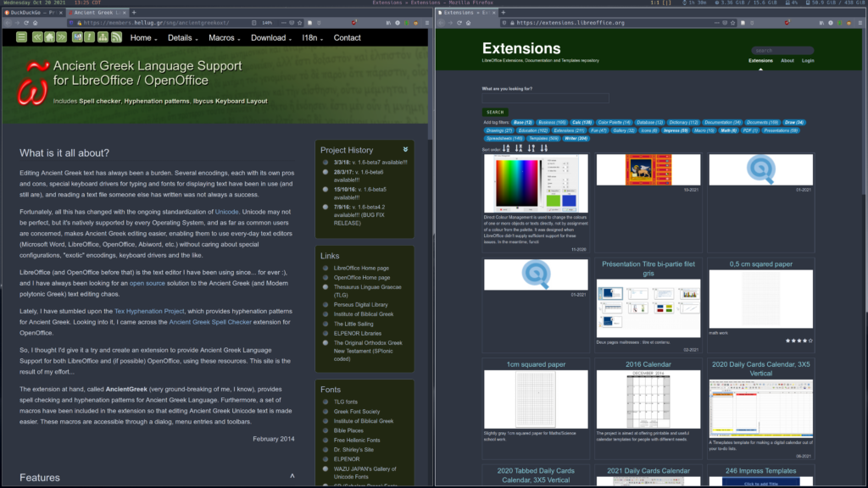The width and height of the screenshot is (868, 488).
Task: Open the Login nav item on Extensions site
Action: pos(808,60)
